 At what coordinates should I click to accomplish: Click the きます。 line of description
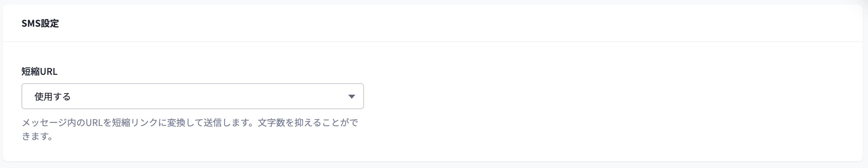click(37, 136)
